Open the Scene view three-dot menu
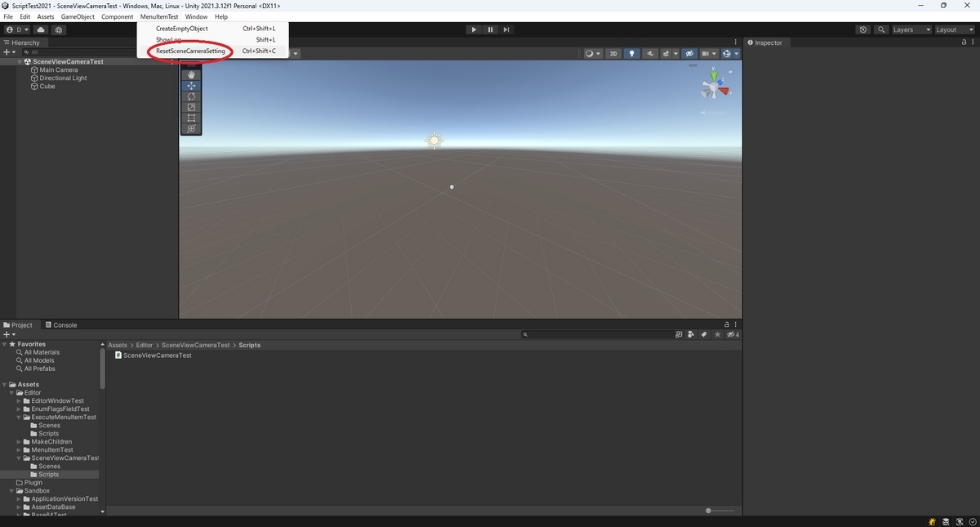Image resolution: width=980 pixels, height=527 pixels. point(737,42)
